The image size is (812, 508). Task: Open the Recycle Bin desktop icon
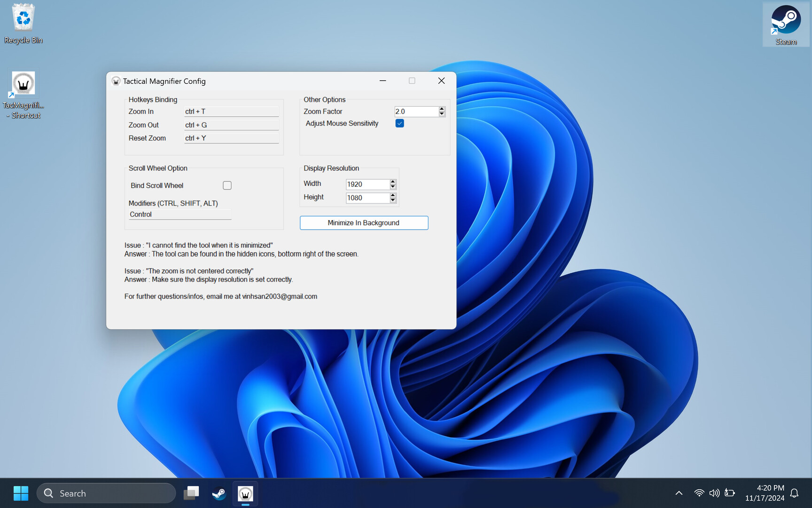point(23,24)
